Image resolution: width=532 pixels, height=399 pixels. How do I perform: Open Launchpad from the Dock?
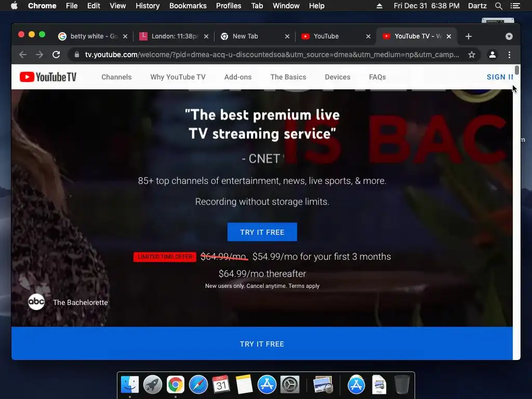tap(152, 384)
